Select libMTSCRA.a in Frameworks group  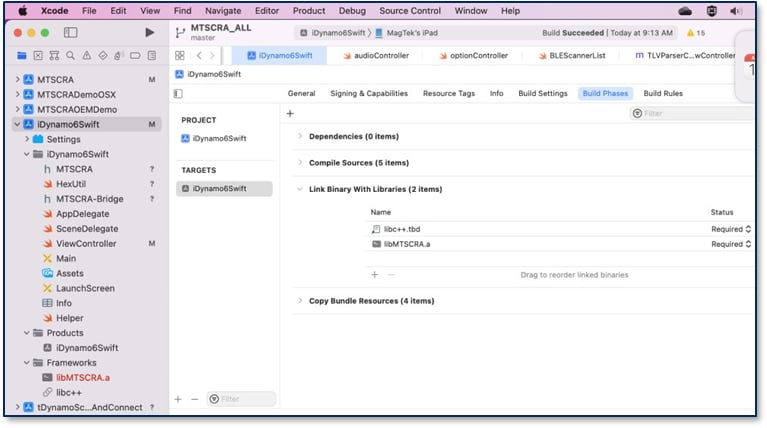click(x=83, y=378)
